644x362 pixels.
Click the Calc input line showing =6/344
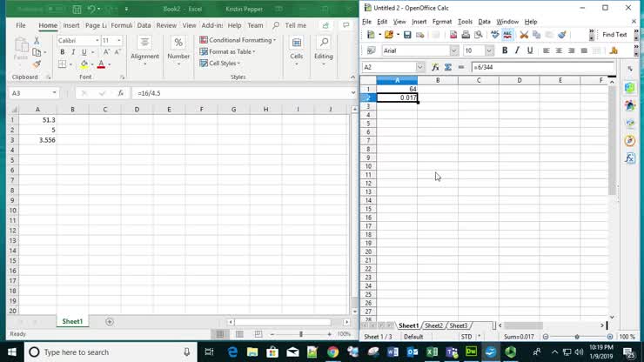542,67
